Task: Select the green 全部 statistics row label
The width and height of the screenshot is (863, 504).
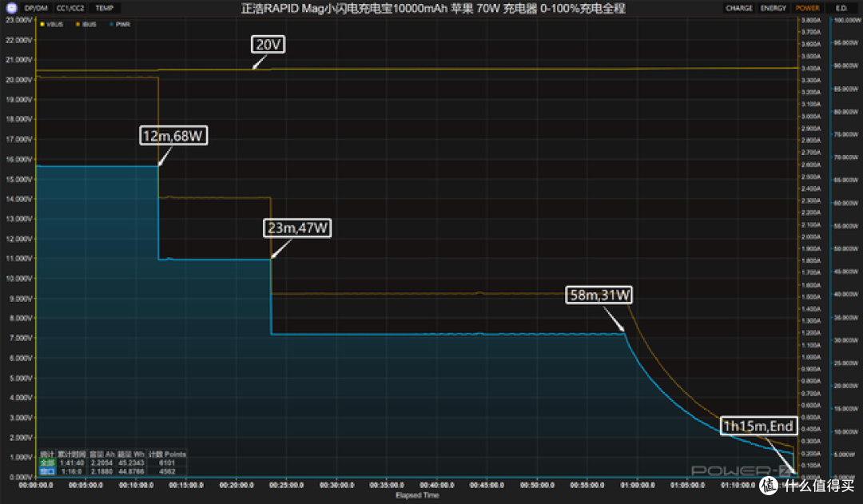Action: tap(47, 462)
